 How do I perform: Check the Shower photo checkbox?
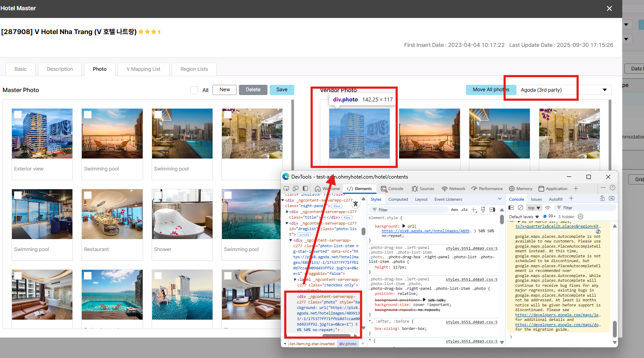click(158, 195)
